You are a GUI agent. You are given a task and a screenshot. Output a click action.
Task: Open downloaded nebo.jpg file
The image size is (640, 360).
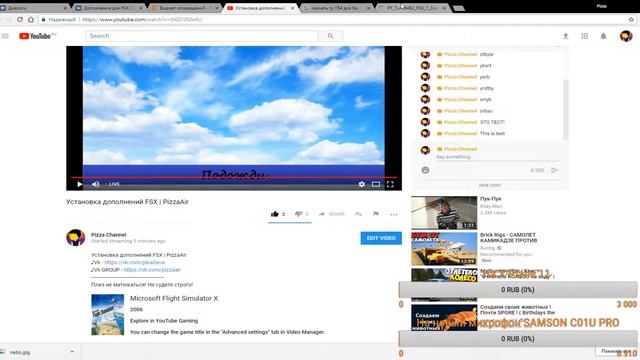20,352
